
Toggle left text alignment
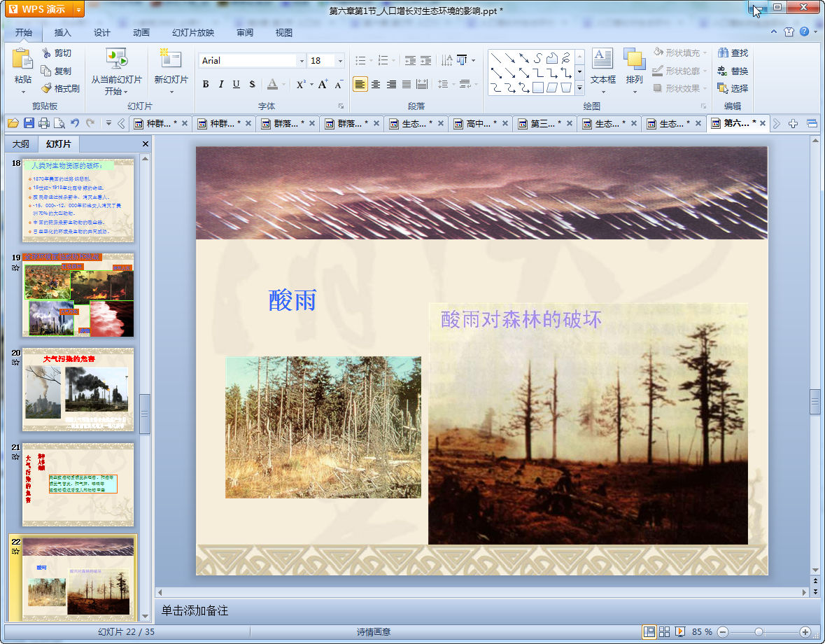[x=360, y=84]
